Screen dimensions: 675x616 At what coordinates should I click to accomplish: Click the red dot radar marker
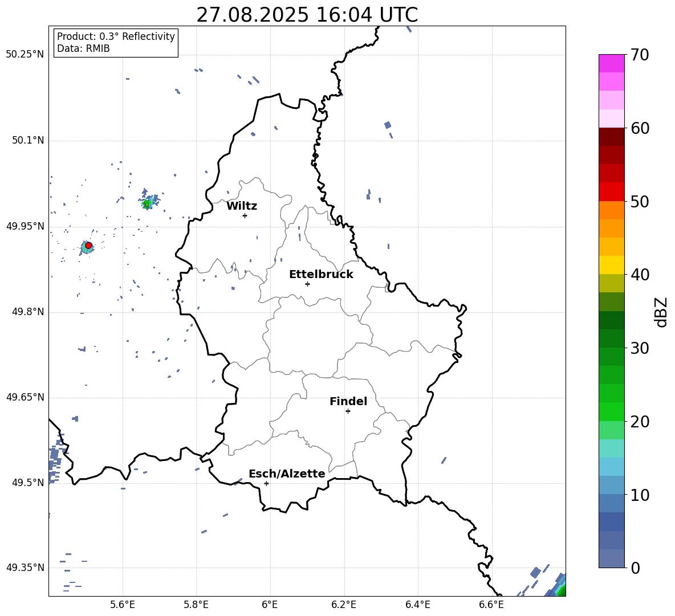pos(88,246)
